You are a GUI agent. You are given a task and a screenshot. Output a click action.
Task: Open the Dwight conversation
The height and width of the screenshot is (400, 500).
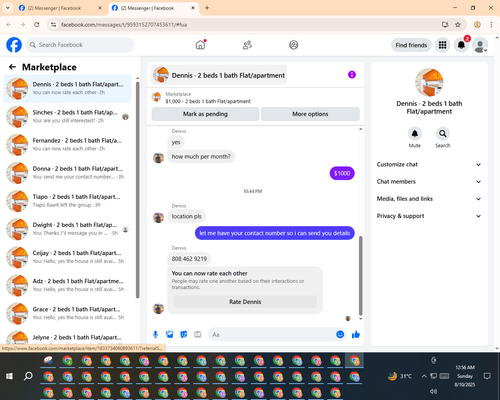(x=67, y=229)
